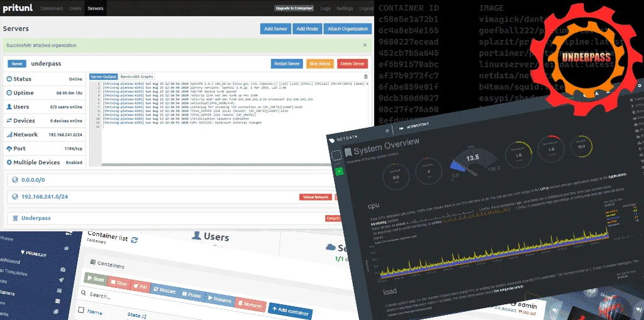Viewport: 644px width, 320px height.
Task: Click the red Delete Server button
Action: 352,63
